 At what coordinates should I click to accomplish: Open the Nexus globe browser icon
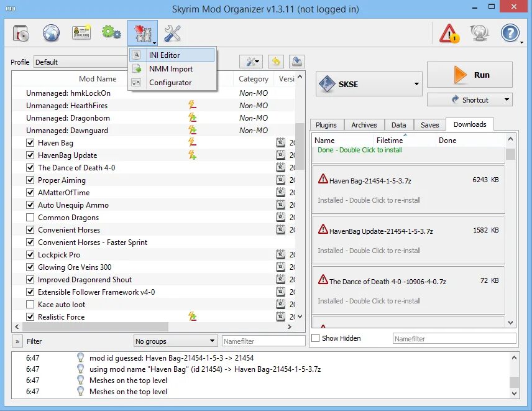[51, 33]
